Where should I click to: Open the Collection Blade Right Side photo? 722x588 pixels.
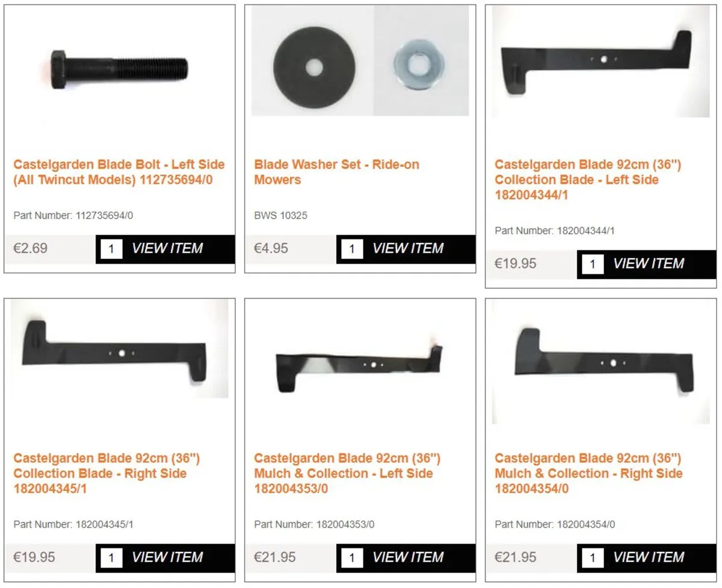click(119, 348)
